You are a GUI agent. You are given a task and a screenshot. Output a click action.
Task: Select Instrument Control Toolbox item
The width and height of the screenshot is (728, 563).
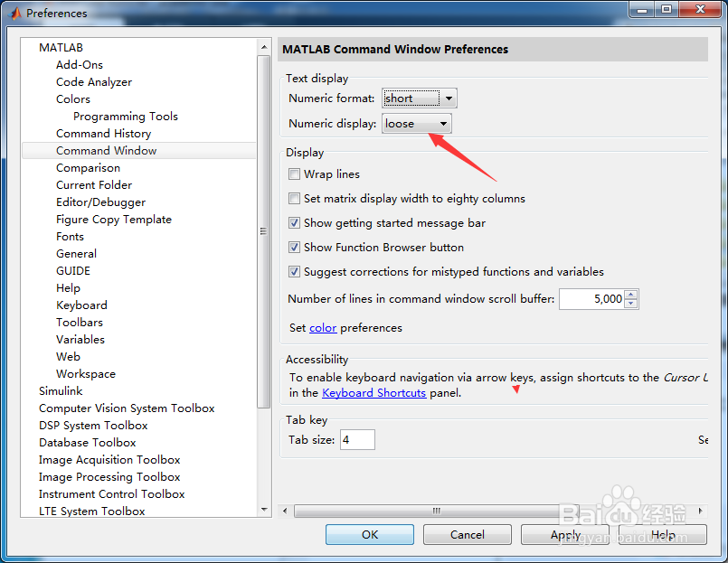click(111, 494)
